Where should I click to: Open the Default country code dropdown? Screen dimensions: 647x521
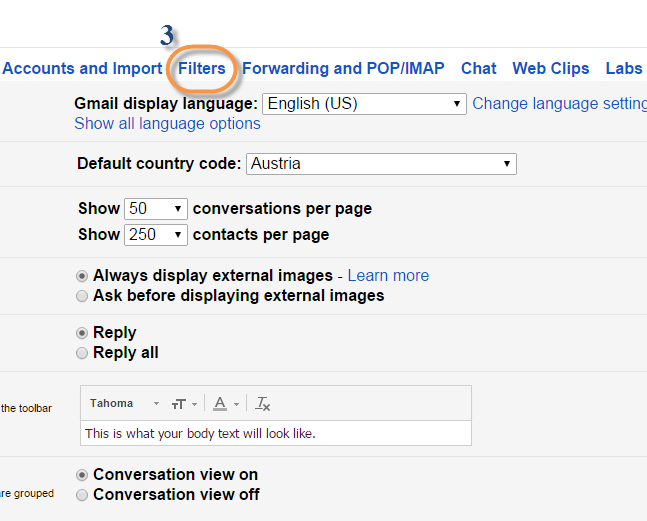coord(381,164)
